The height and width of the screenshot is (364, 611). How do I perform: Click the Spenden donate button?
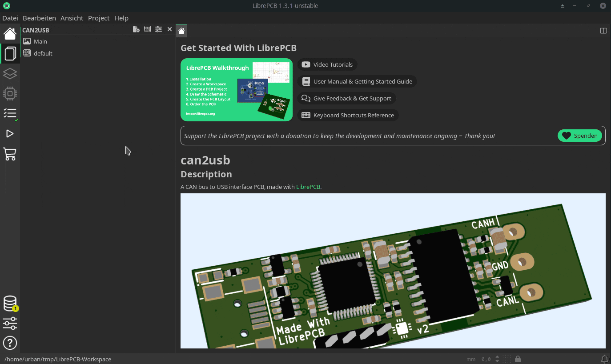pos(580,136)
